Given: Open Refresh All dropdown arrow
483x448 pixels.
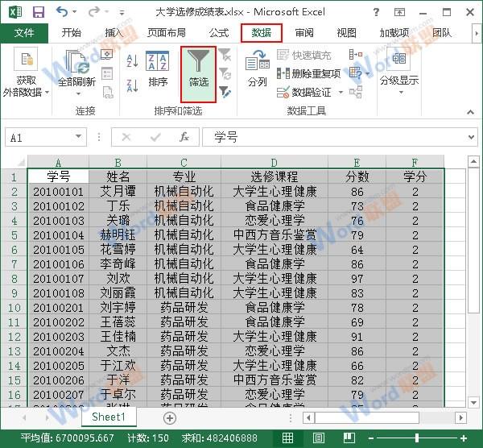Looking at the screenshot, I should (78, 93).
